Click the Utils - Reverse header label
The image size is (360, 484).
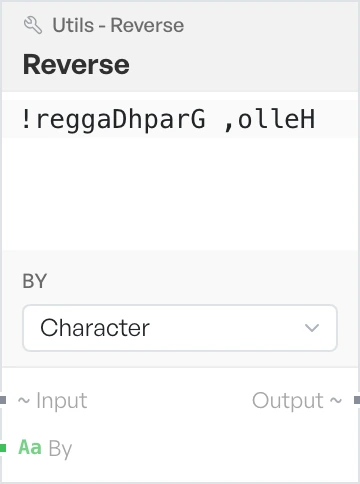click(118, 25)
